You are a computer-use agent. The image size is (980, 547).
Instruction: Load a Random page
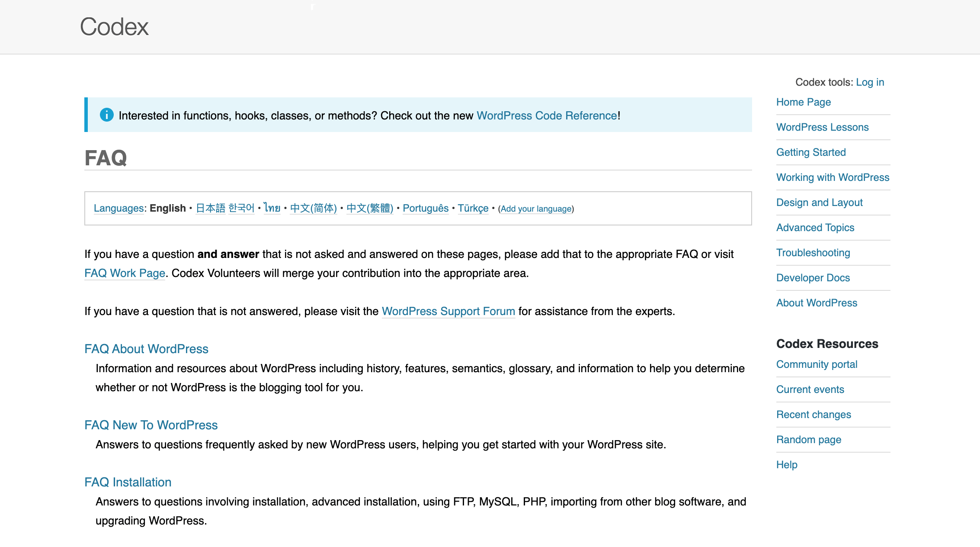click(809, 440)
